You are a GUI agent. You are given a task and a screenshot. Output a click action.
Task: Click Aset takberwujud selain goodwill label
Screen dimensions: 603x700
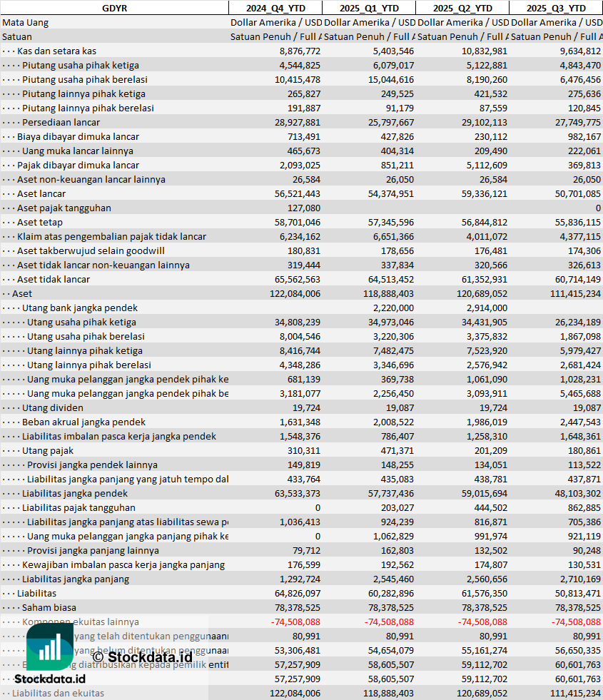[x=91, y=251]
